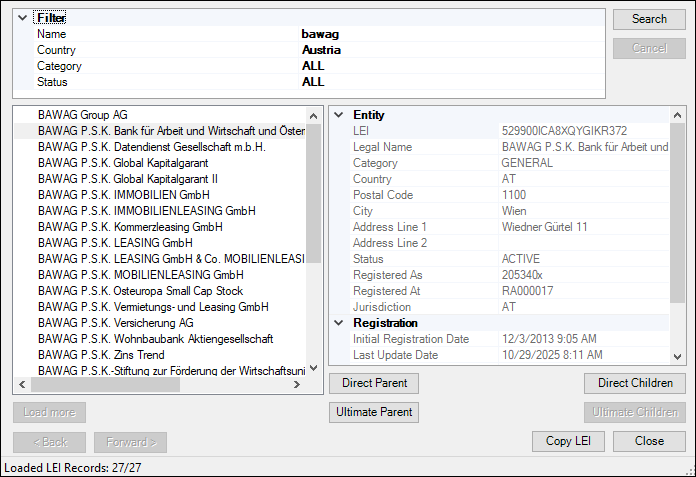Click the Status value ACTIVE
This screenshot has height=477, width=696.
584,259
